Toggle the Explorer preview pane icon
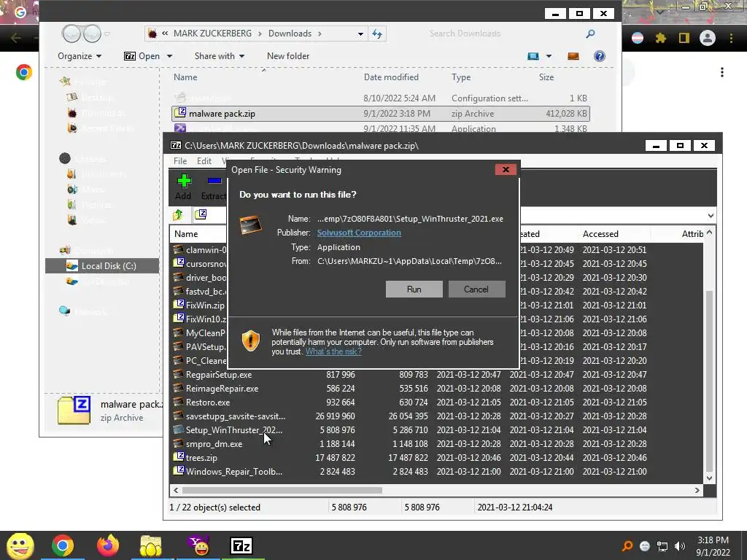The image size is (747, 560). click(573, 56)
